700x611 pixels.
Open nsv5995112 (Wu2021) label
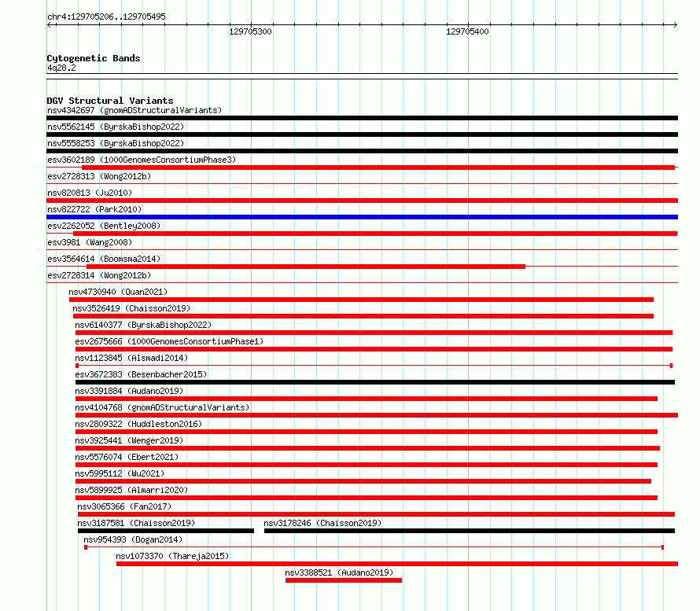(x=120, y=473)
